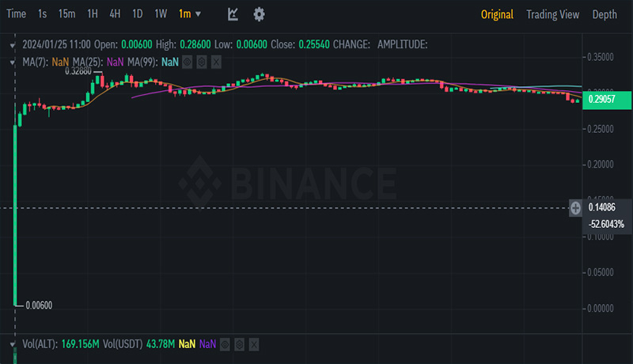This screenshot has width=633, height=364.
Task: Collapse the OHLC info row arrow
Action: coord(13,45)
